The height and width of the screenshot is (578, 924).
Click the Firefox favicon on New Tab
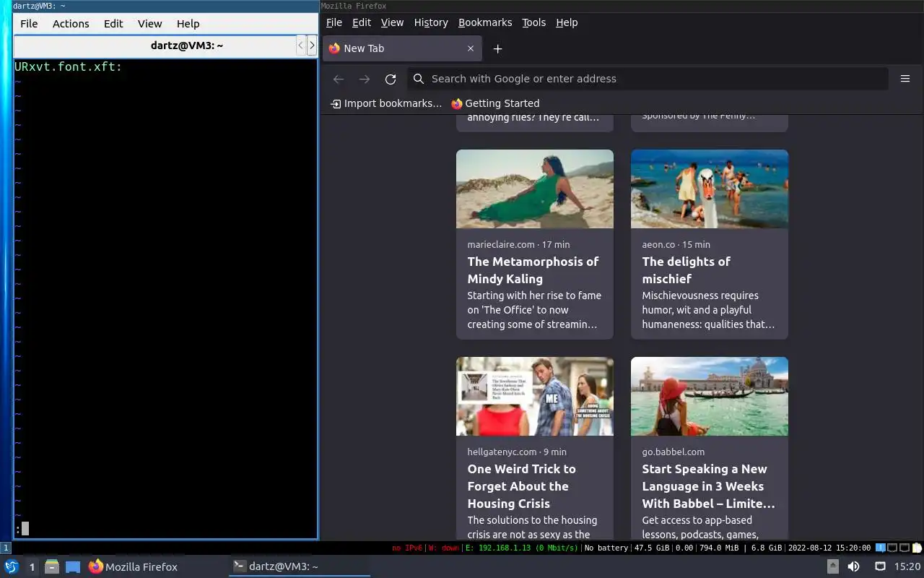coord(334,48)
